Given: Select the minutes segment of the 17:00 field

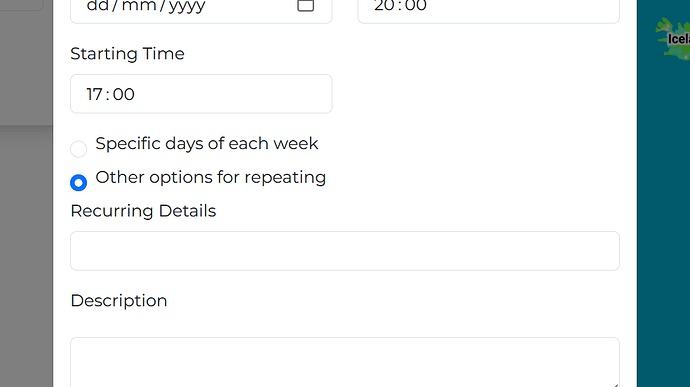Looking at the screenshot, I should tap(124, 94).
